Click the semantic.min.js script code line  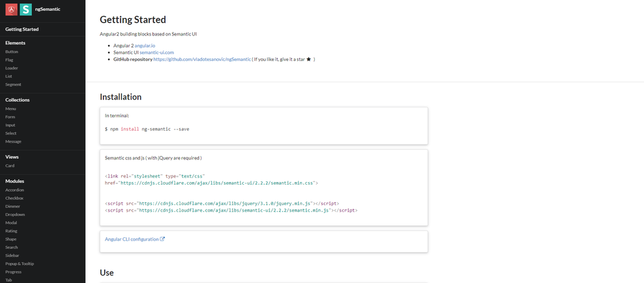click(231, 210)
